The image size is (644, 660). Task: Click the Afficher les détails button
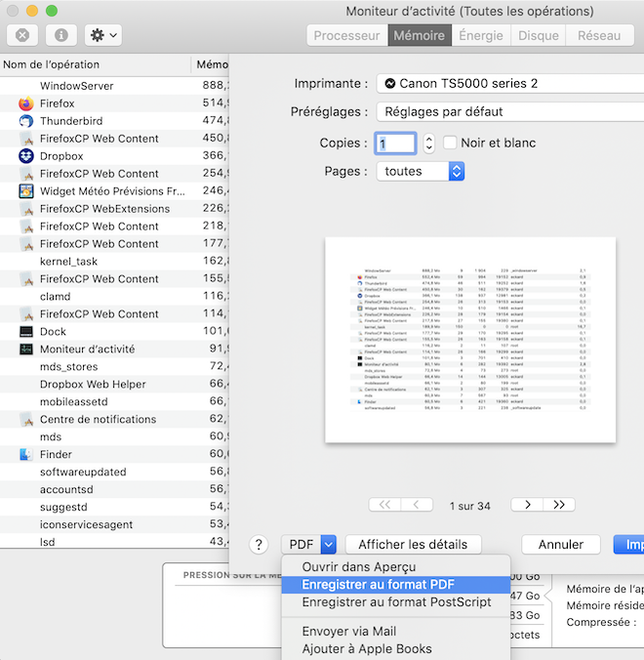(413, 545)
